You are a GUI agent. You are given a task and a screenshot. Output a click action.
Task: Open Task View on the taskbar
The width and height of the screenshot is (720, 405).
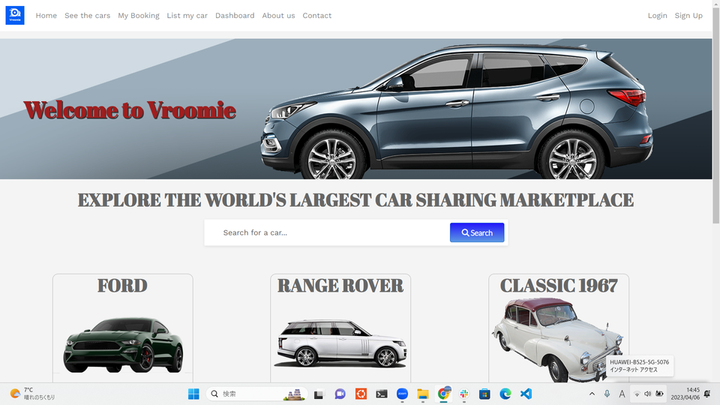pyautogui.click(x=319, y=394)
